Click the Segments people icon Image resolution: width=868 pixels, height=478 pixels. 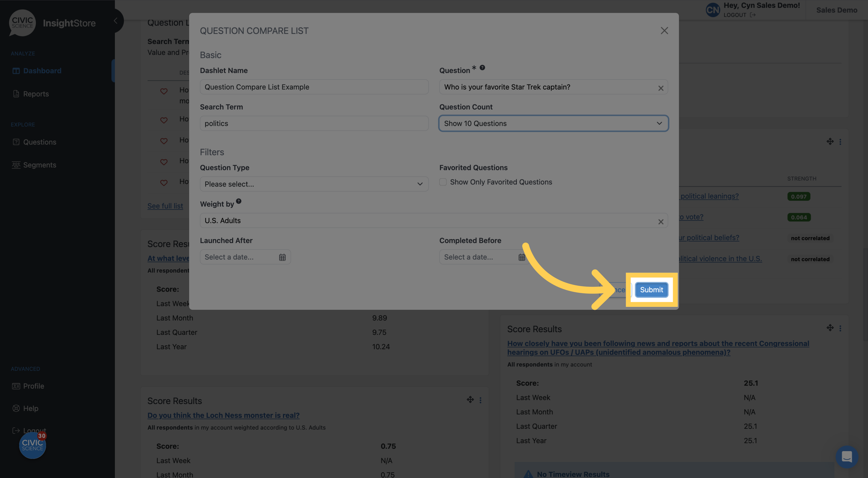tap(16, 165)
